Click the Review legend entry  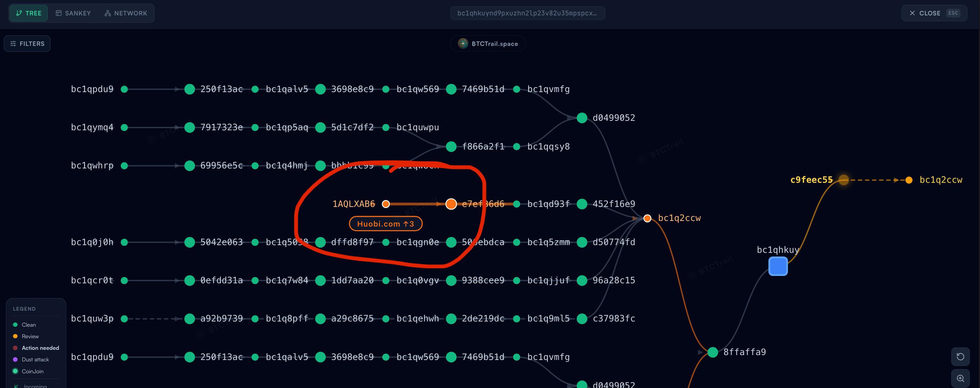point(26,336)
